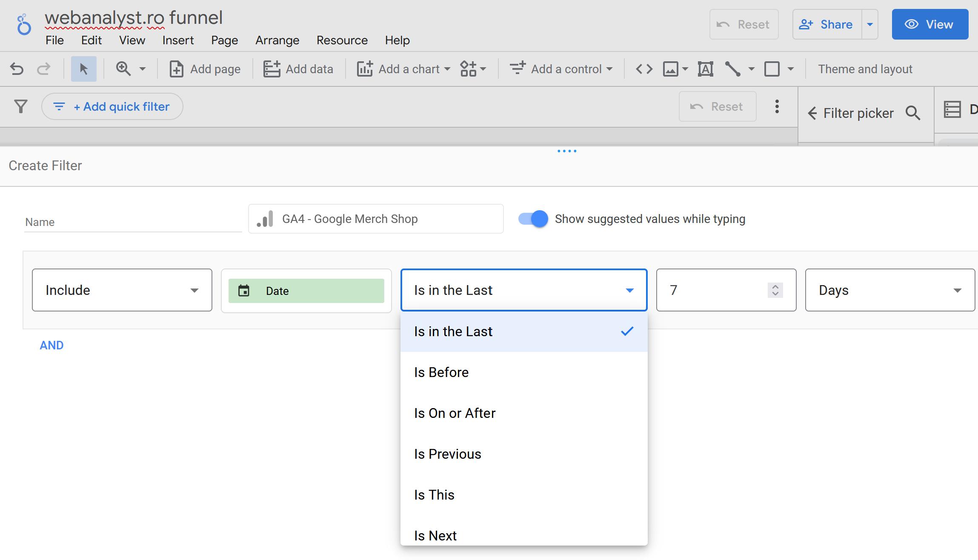This screenshot has width=978, height=560.
Task: Click the Add page button
Action: click(205, 69)
